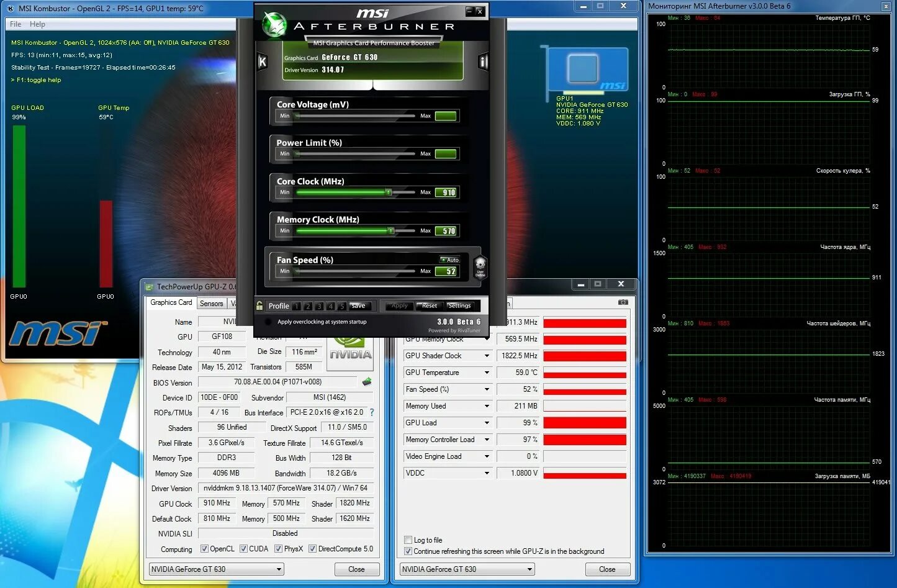Close the GPU-Z Graphics Card window via Close button
Screen dimensions: 897x588
[356, 569]
